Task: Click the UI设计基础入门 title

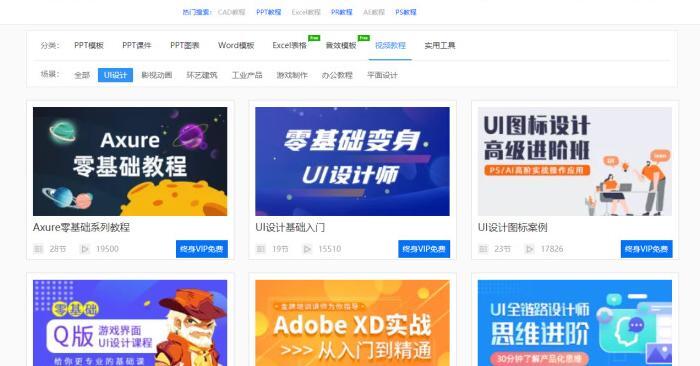Action: click(x=290, y=227)
